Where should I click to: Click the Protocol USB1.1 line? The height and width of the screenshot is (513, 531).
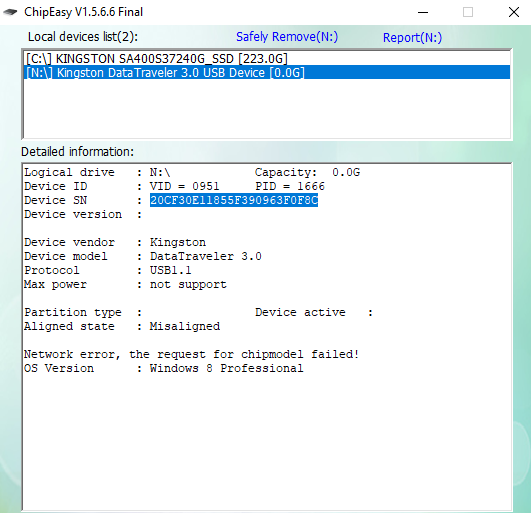click(x=108, y=270)
